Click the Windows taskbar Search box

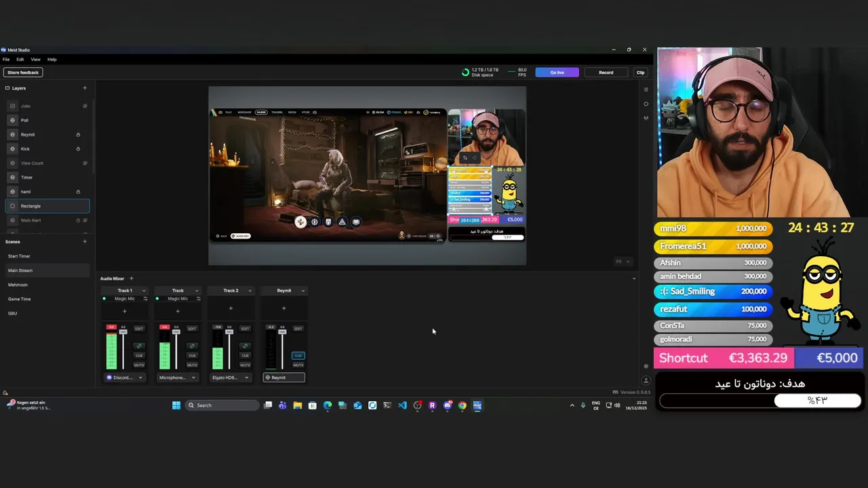click(223, 405)
